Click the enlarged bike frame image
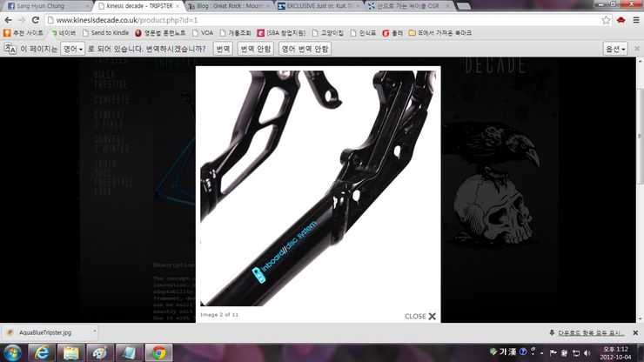 point(319,188)
